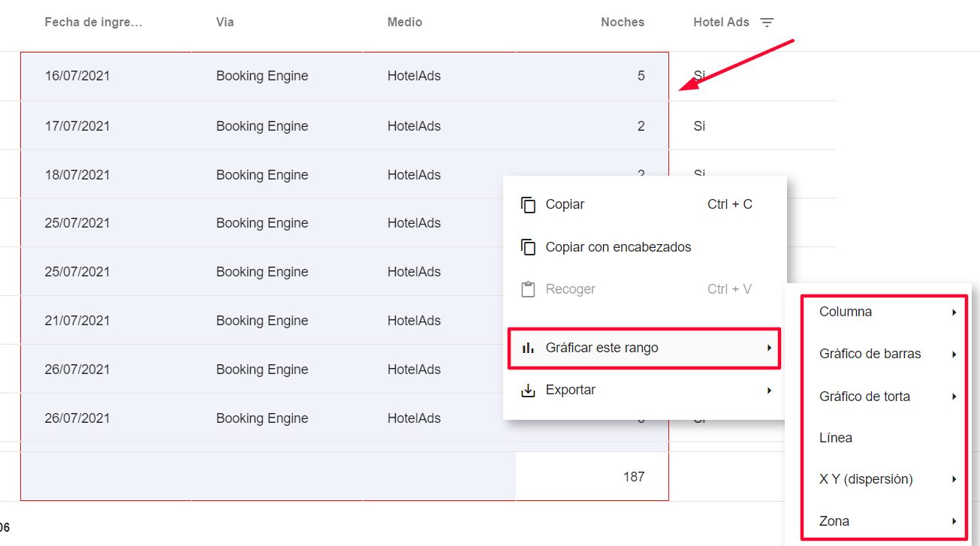The width and height of the screenshot is (980, 546).
Task: Click the bar chart icon for Gráficar este rango
Action: tap(529, 348)
